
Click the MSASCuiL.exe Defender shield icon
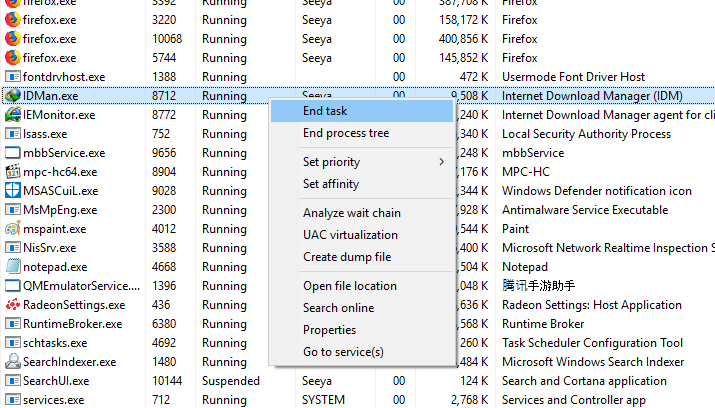point(12,191)
